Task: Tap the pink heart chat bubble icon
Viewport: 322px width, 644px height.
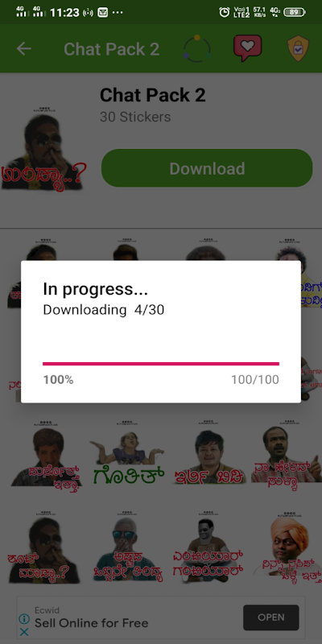Action: (247, 48)
